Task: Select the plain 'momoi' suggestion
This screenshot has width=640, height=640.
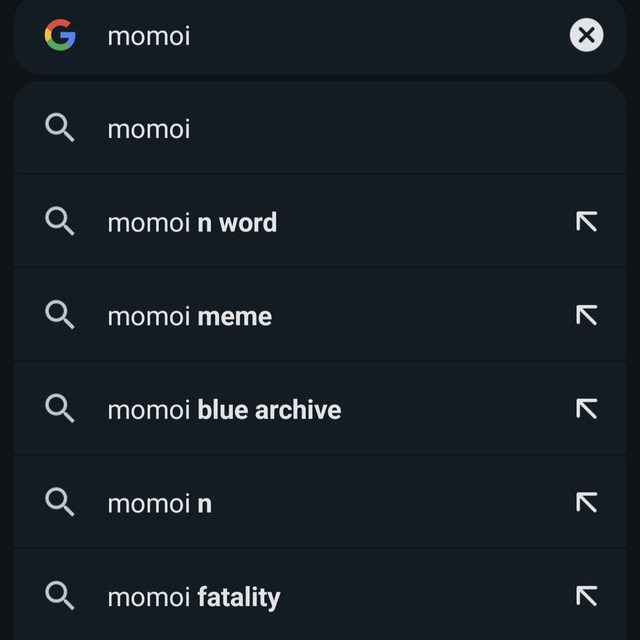Action: (x=320, y=128)
